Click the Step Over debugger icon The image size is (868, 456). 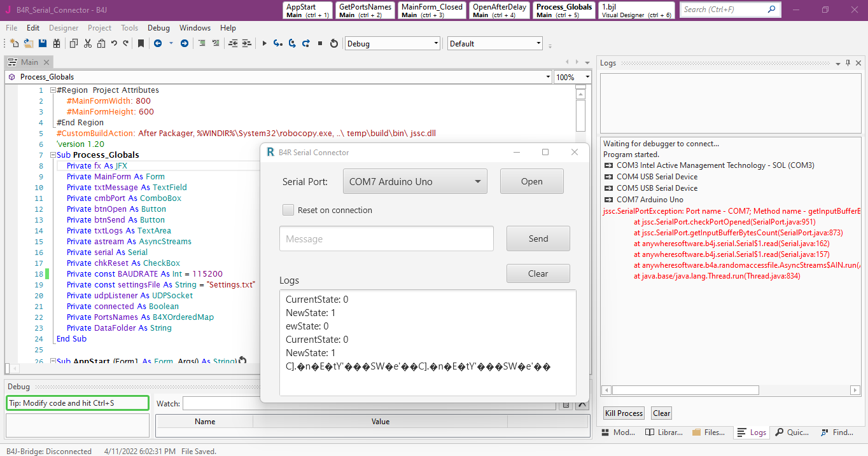(x=292, y=43)
